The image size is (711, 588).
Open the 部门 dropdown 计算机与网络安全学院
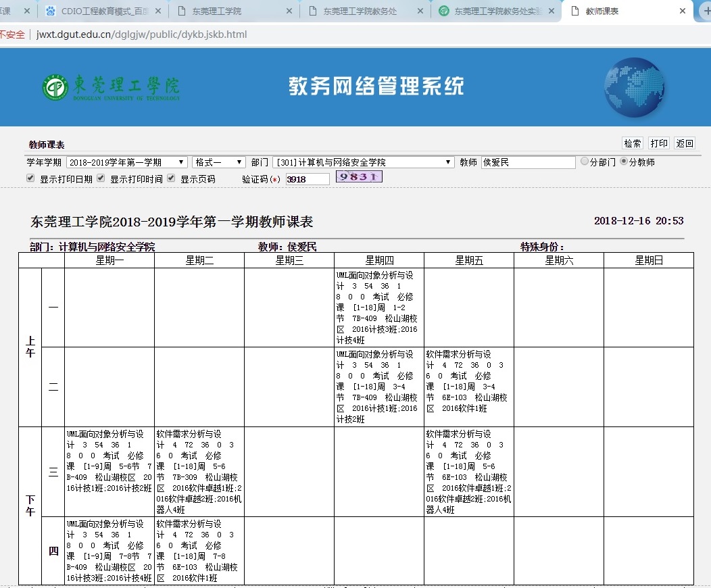pos(364,162)
